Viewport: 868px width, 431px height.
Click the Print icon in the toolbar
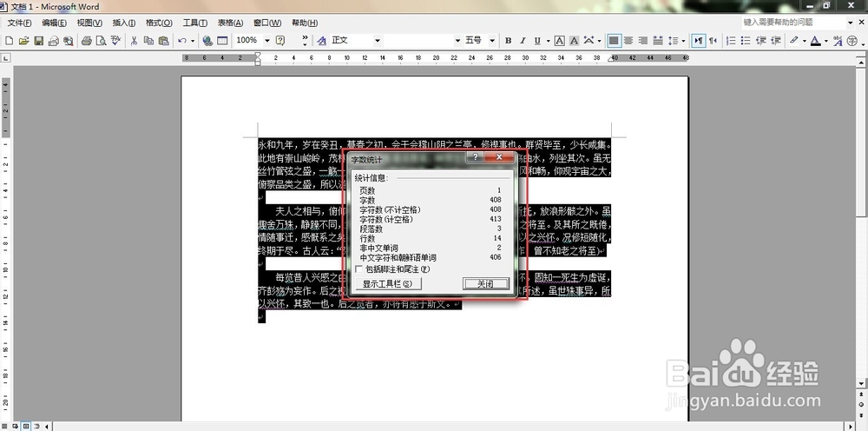[86, 41]
